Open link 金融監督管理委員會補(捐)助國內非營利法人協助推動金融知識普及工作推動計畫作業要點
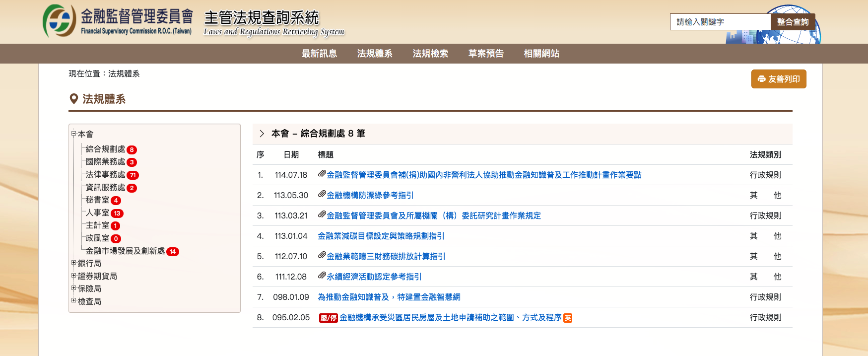868x356 pixels. coord(484,175)
